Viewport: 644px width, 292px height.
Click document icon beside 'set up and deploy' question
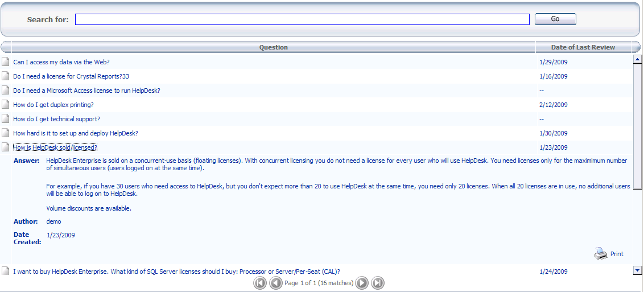5,133
